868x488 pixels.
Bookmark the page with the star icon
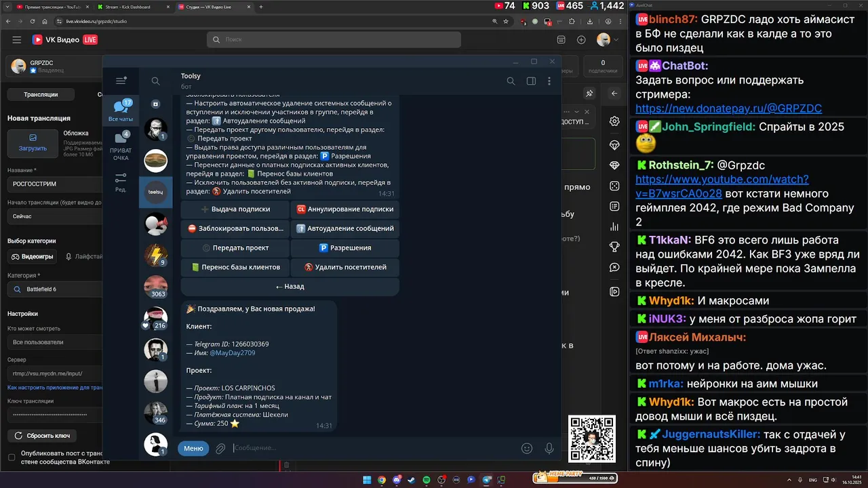[505, 21]
